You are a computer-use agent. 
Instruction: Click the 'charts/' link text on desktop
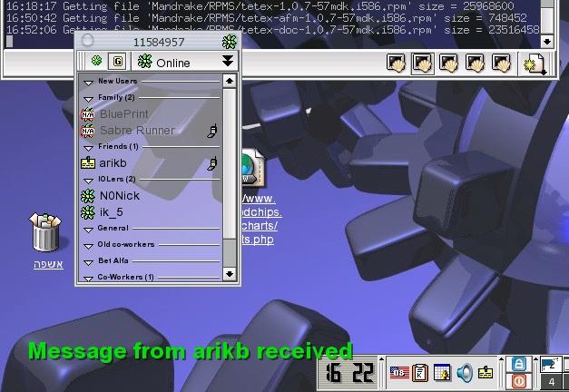(260, 226)
